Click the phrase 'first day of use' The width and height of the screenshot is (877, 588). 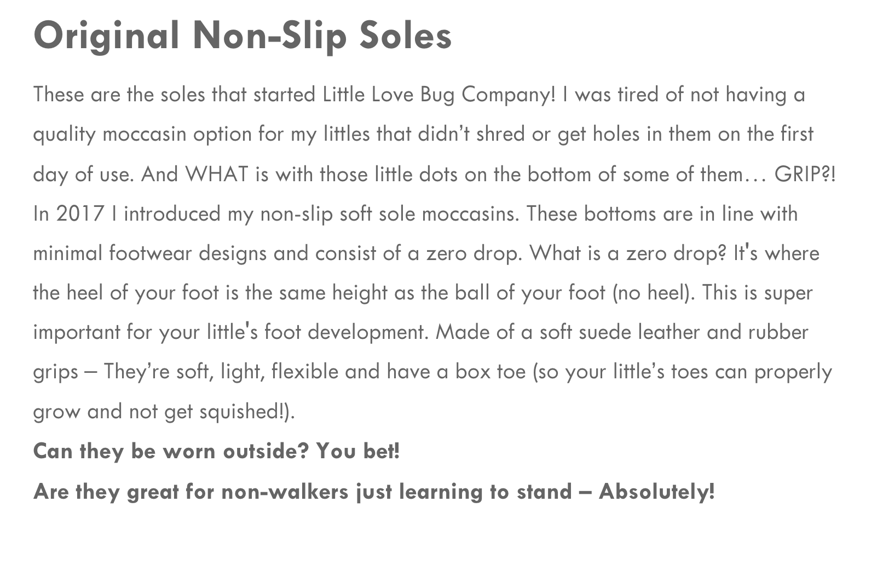(797, 134)
